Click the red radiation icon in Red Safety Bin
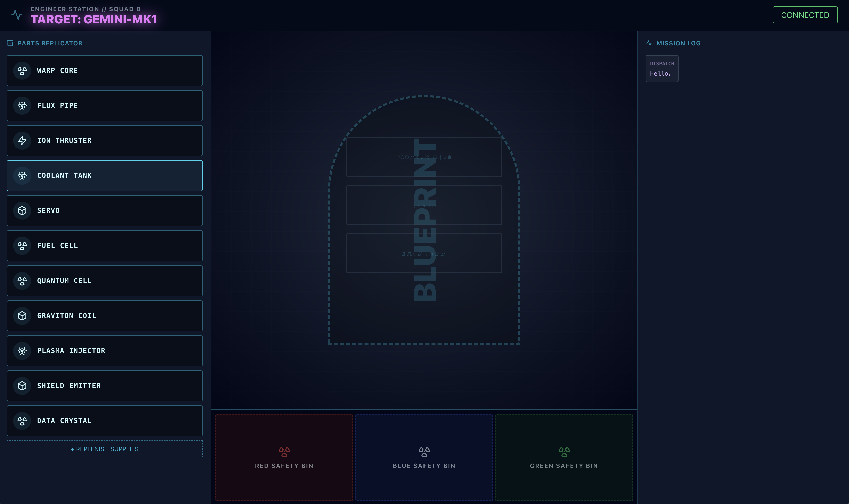Image resolution: width=849 pixels, height=504 pixels. click(x=284, y=452)
